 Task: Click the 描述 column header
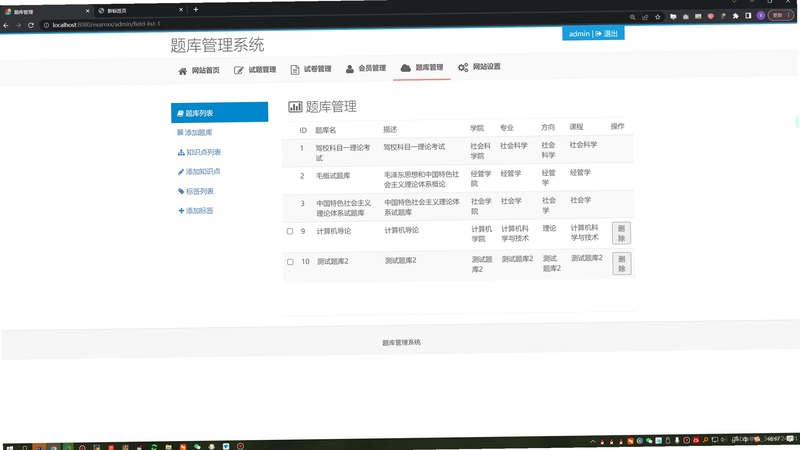(x=390, y=130)
